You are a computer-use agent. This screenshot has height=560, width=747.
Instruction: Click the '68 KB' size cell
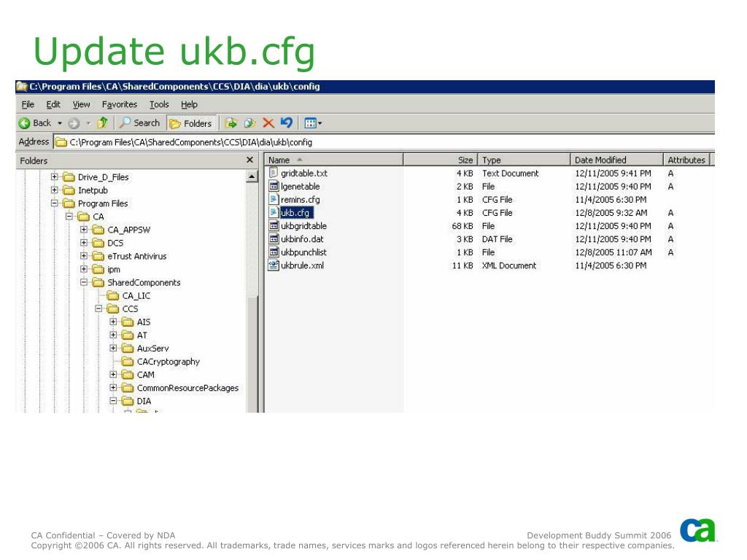[462, 226]
